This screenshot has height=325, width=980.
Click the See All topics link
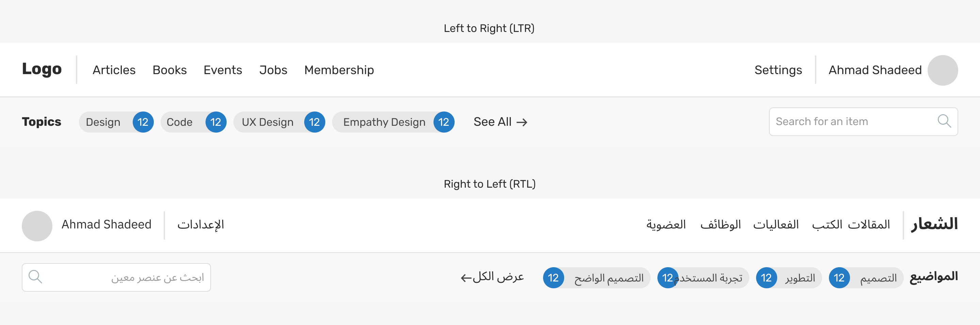[500, 122]
